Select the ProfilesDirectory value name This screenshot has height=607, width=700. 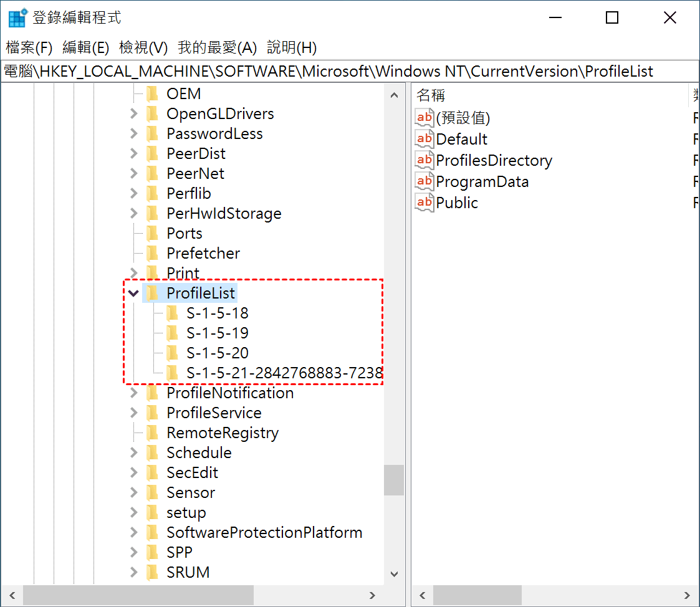494,160
